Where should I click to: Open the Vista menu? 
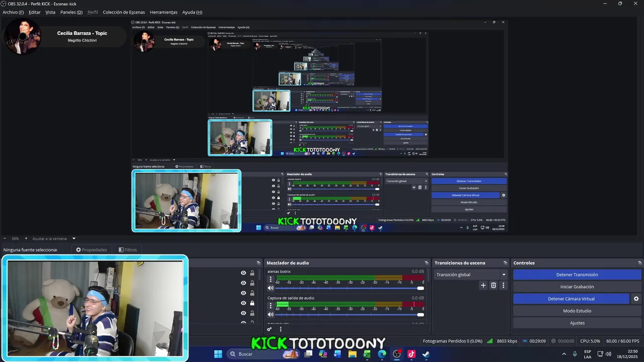tap(50, 12)
